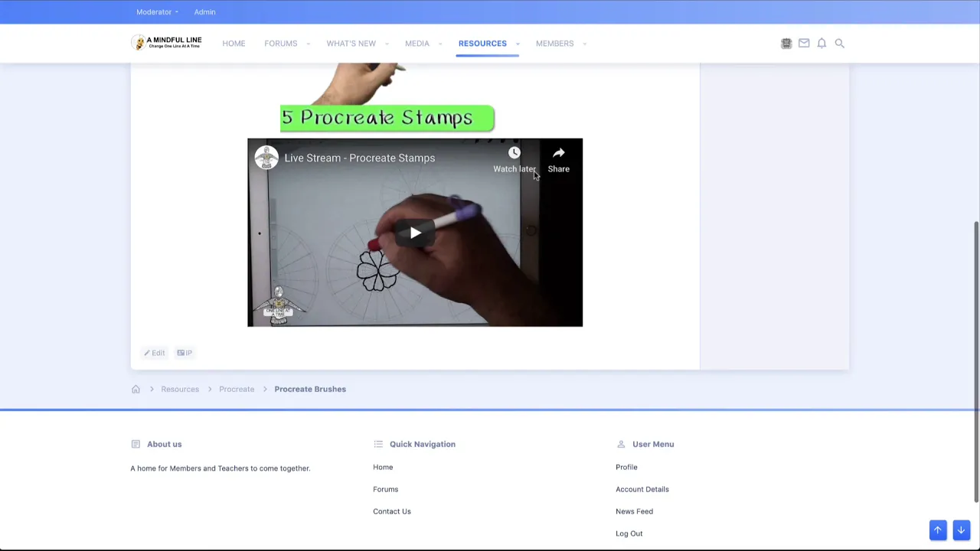Click the video title Live Stream - Procreate Stamps

pyautogui.click(x=360, y=158)
